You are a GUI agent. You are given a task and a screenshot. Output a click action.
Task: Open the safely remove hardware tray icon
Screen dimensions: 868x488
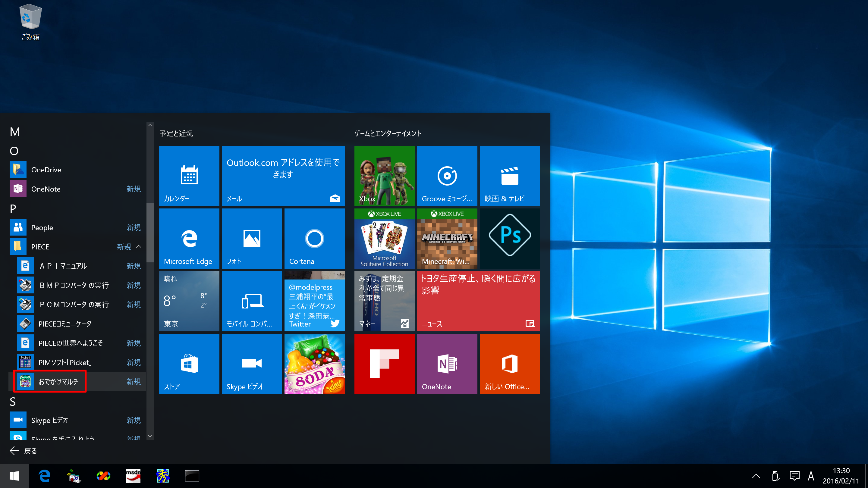775,476
